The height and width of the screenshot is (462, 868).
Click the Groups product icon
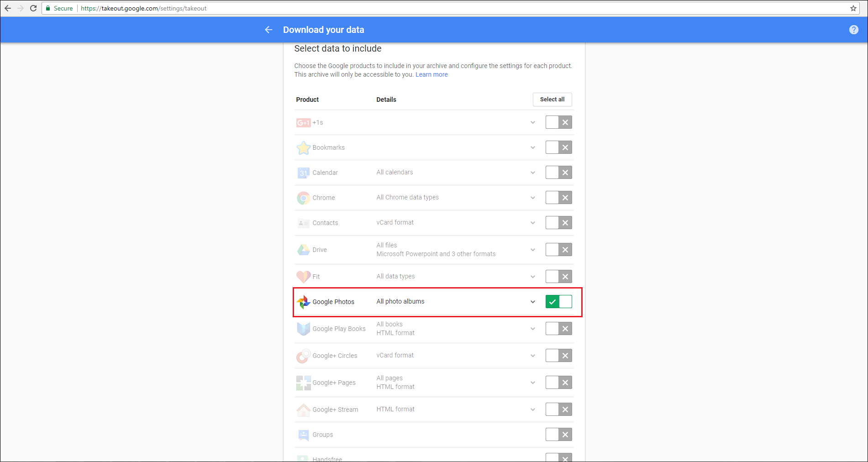tap(303, 435)
